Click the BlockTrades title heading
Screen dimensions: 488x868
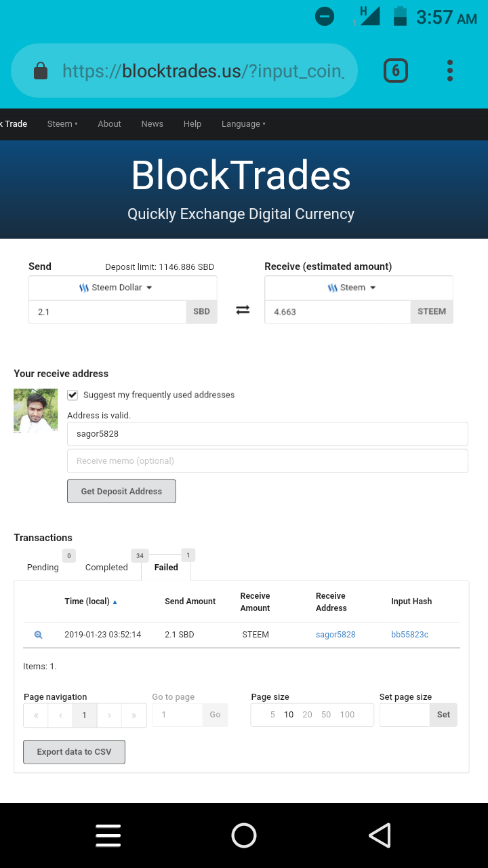[241, 175]
